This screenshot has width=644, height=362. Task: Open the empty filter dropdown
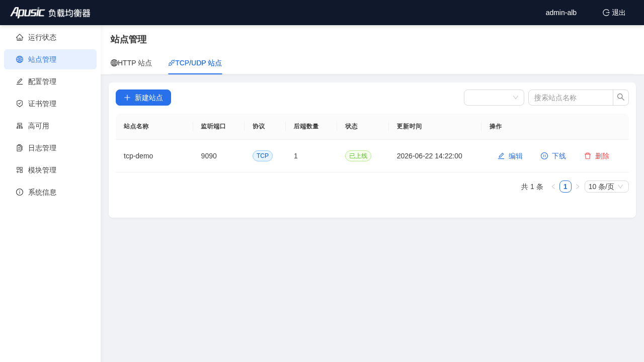(494, 98)
